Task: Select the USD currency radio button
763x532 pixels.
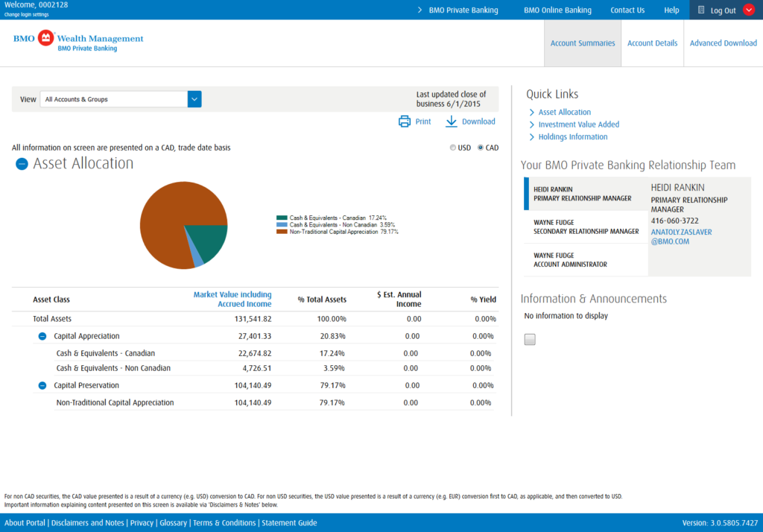Action: point(452,148)
